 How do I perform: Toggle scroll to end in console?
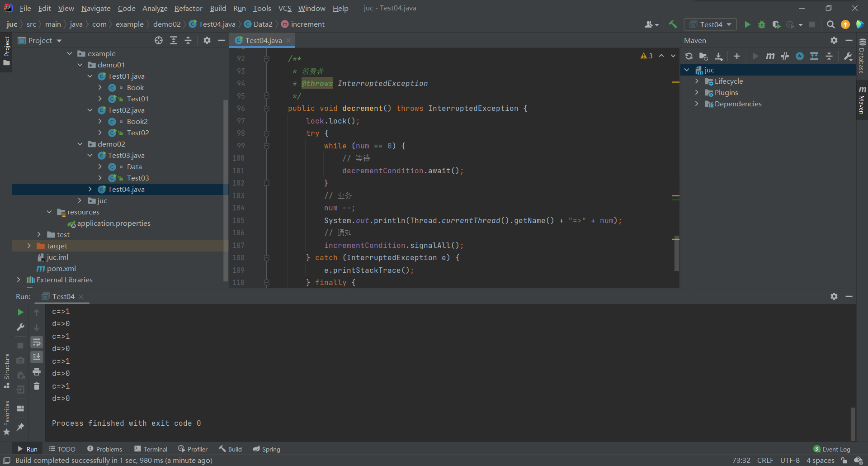(x=37, y=357)
